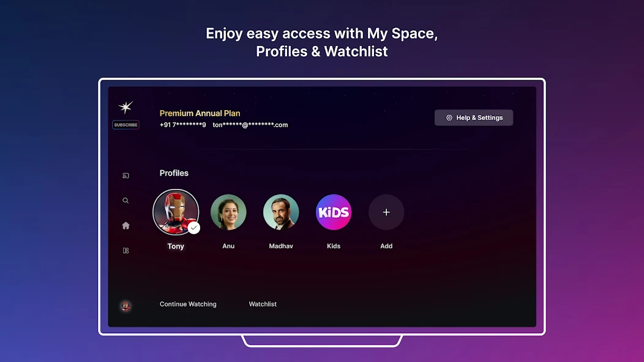This screenshot has height=362, width=644.
Task: Click the Add profile label
Action: pos(386,246)
